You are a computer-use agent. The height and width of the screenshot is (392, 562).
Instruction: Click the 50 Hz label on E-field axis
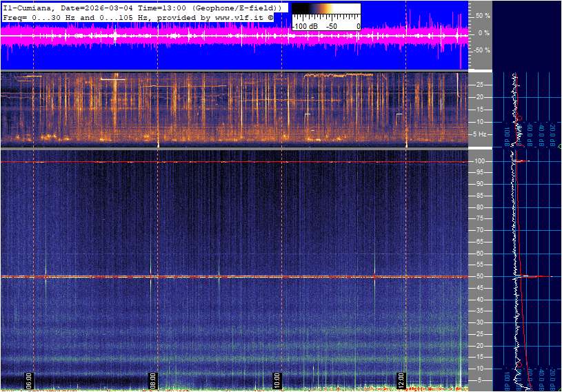click(x=479, y=276)
